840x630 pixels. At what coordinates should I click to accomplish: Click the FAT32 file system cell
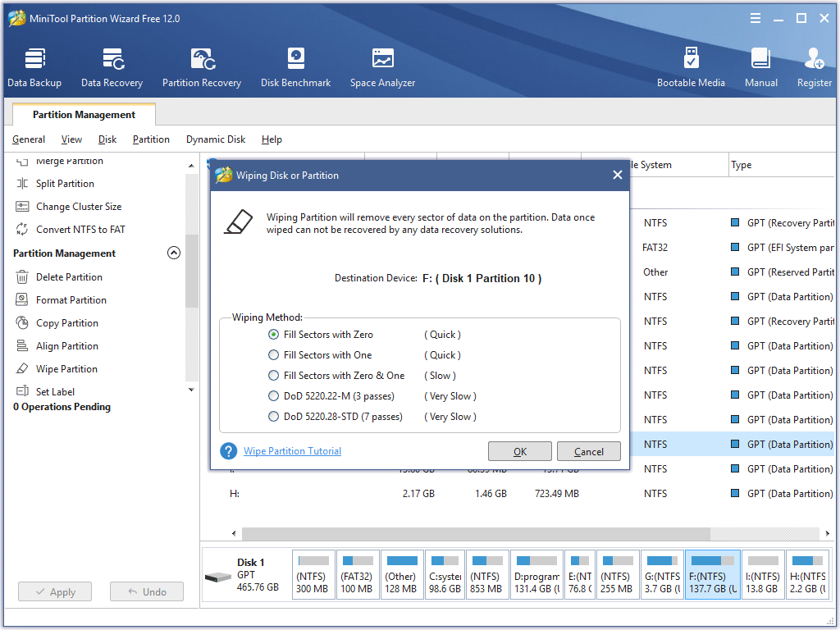pyautogui.click(x=655, y=248)
